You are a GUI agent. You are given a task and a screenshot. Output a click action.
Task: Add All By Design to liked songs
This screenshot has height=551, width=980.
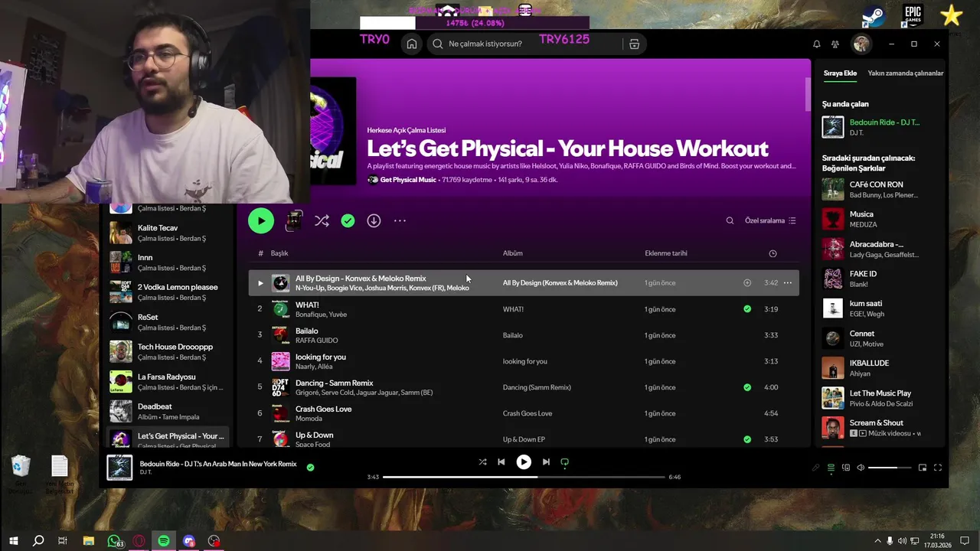coord(747,282)
